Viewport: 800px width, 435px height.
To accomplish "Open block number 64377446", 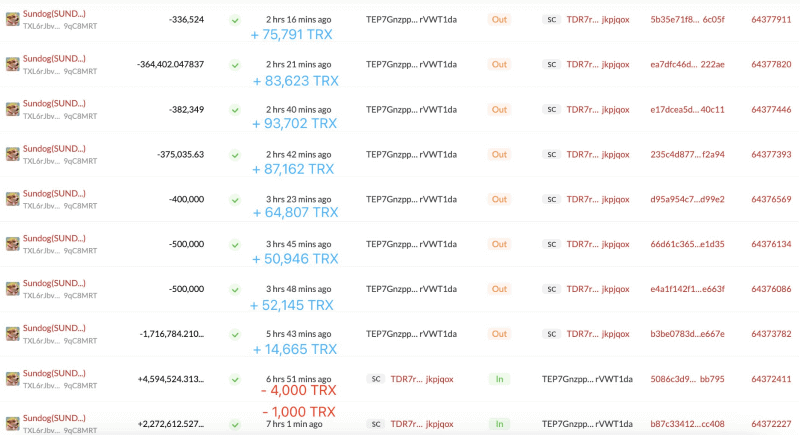I will click(771, 109).
